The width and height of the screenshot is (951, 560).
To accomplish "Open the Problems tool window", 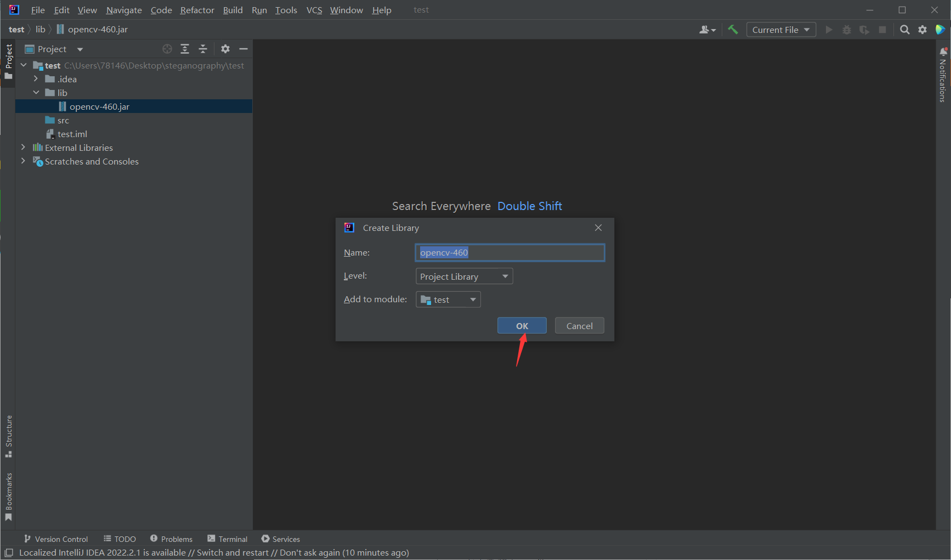I will tap(171, 539).
